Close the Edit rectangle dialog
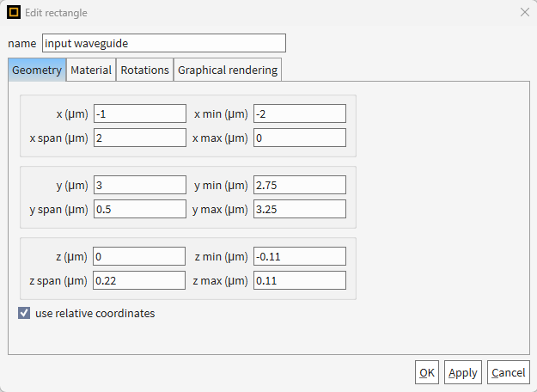537x392 pixels. pos(525,12)
